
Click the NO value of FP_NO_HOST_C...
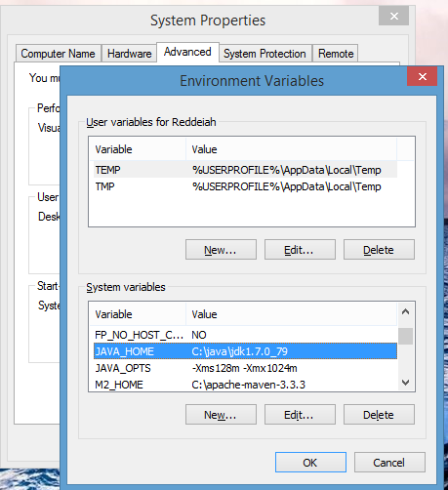pos(199,335)
